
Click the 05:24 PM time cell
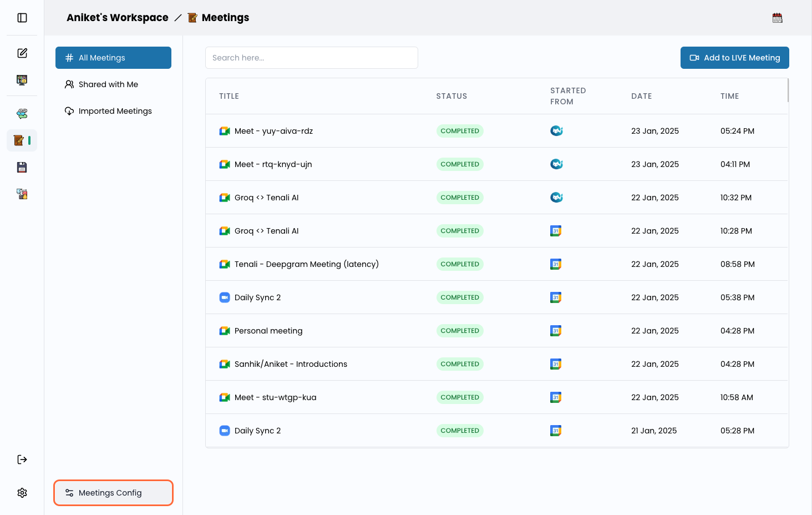point(737,131)
